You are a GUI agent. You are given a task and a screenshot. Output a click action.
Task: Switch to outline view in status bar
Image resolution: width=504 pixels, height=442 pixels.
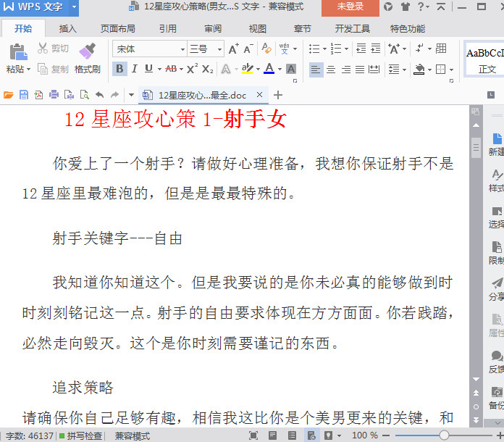[x=292, y=435]
